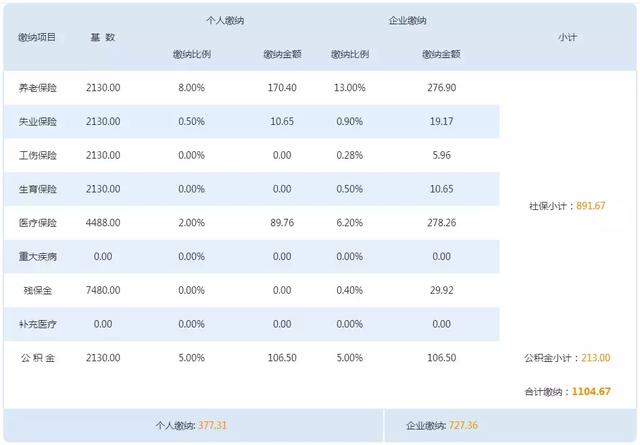Screen dimensions: 640x445
Task: Select the 失业保险 row label
Action: (x=37, y=122)
